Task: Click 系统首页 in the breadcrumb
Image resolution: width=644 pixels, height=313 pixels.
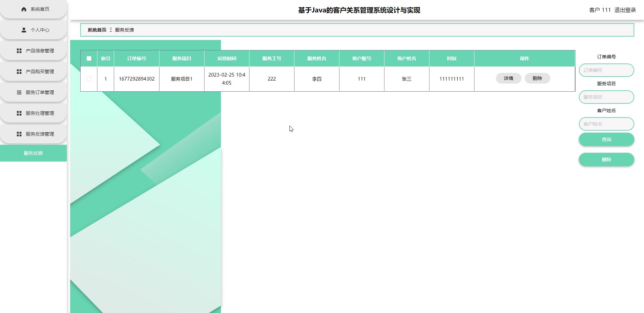Action: click(97, 30)
